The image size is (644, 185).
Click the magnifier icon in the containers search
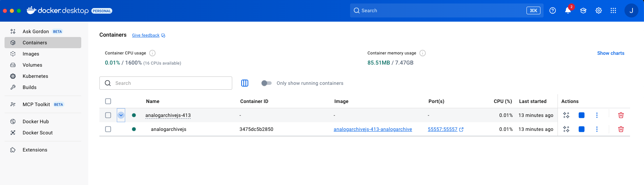coord(108,83)
